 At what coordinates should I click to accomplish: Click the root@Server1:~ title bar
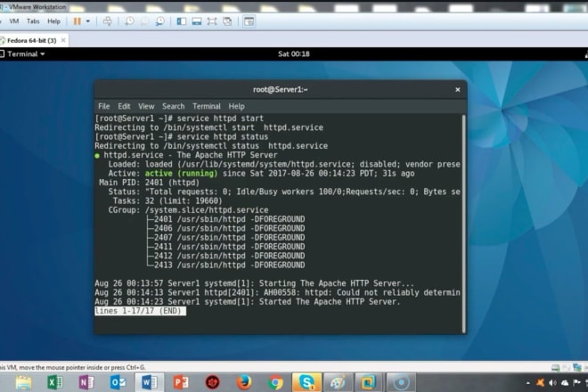click(281, 89)
